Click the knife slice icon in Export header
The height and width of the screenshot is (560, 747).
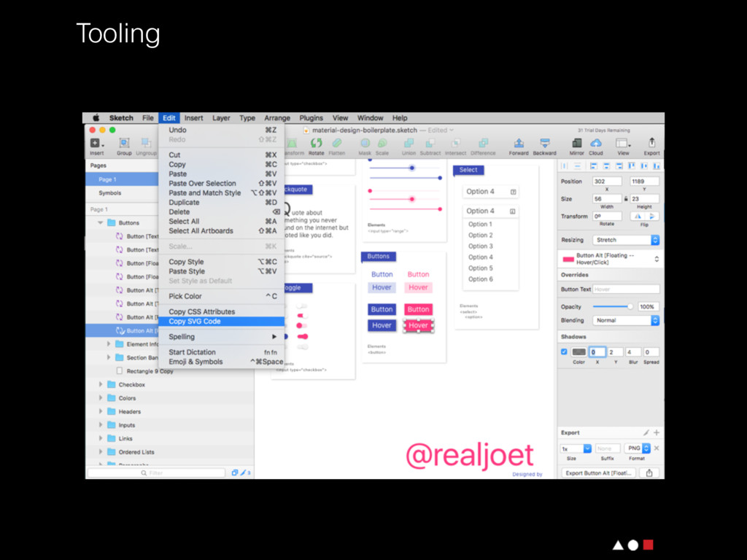pyautogui.click(x=646, y=432)
